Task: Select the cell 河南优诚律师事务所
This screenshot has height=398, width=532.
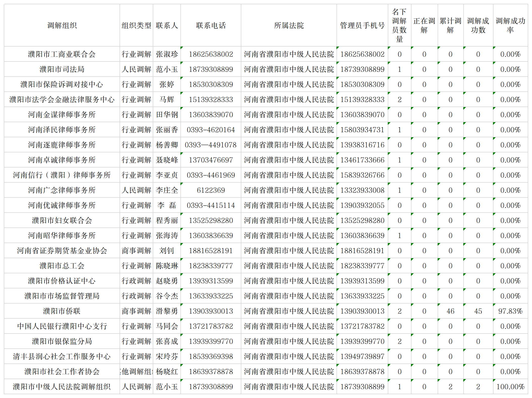Action: pos(62,205)
